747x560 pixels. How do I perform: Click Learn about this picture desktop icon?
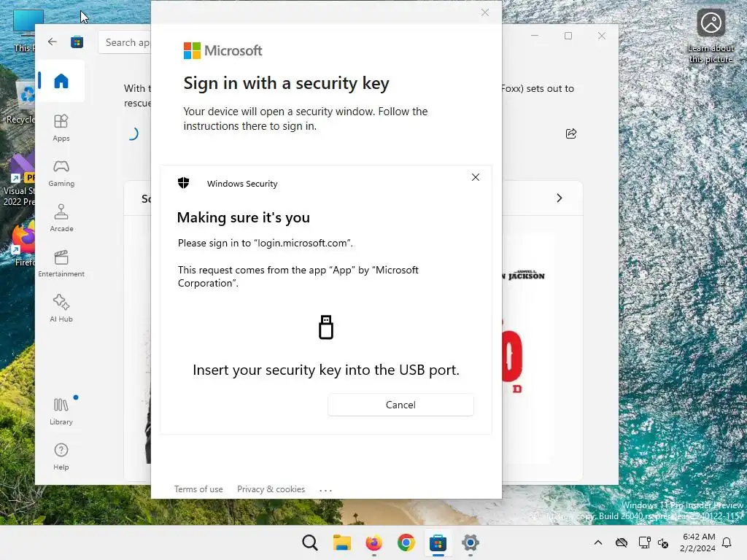[x=711, y=36]
